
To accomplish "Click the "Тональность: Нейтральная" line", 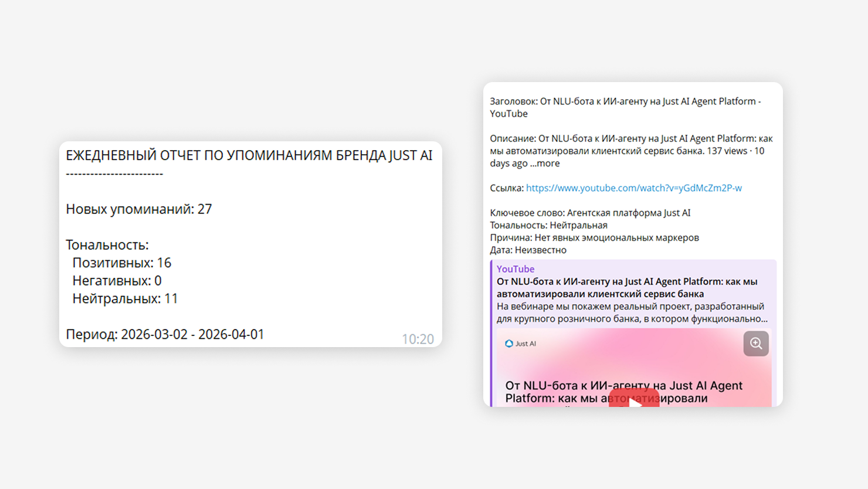I will 548,225.
